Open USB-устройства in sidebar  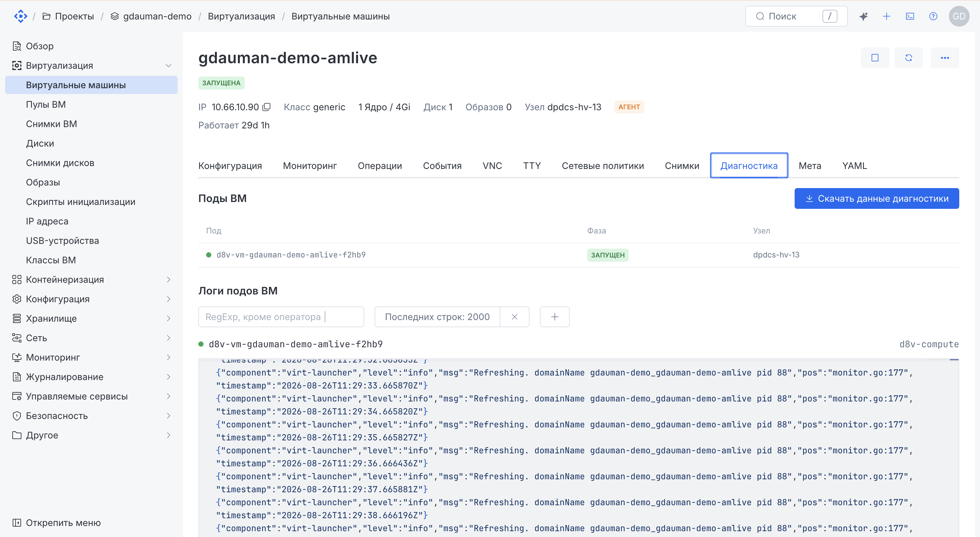pos(91,241)
